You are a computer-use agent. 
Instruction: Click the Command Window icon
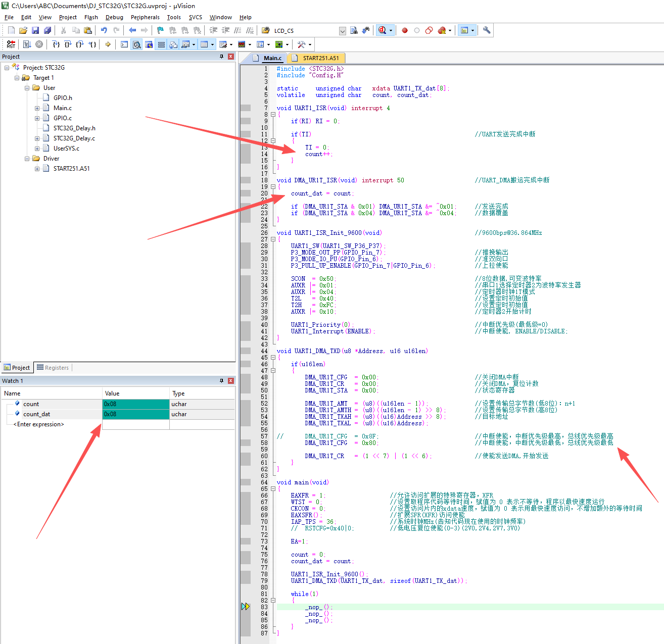pyautogui.click(x=124, y=44)
